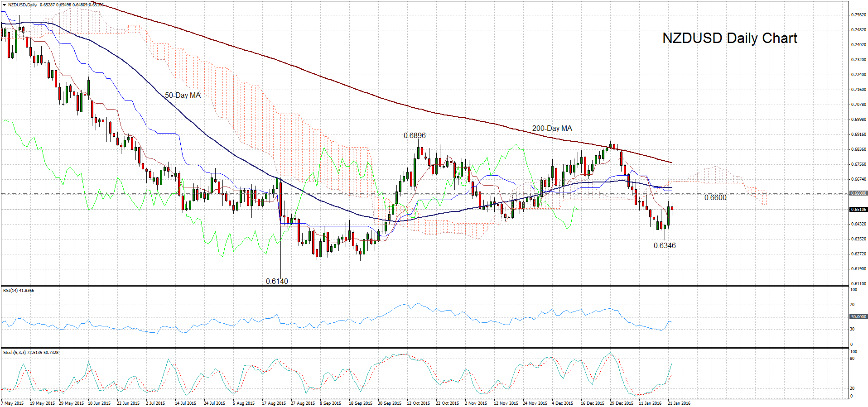Viewport: 868px width, 407px height.
Task: Click the 0.66000 horizontal line price tag
Action: tap(858, 193)
